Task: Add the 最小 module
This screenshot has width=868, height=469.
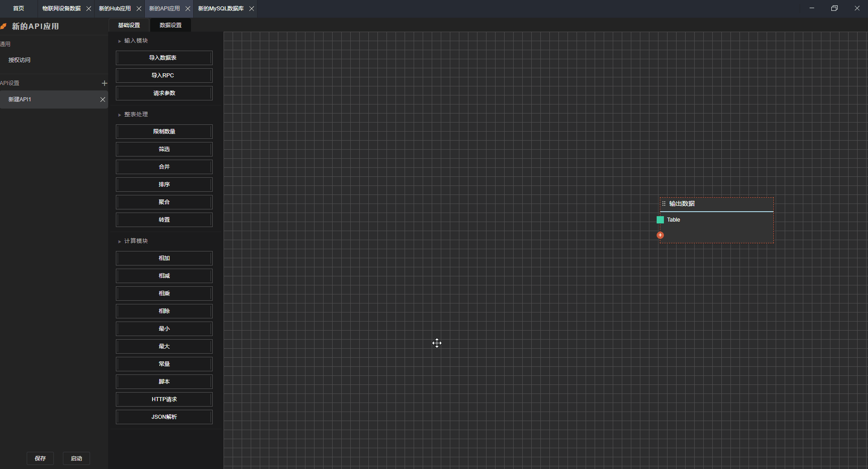Action: [x=164, y=329]
